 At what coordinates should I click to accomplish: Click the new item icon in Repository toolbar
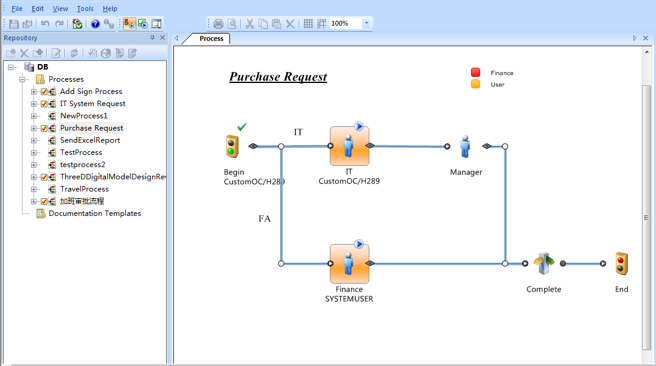coord(11,53)
